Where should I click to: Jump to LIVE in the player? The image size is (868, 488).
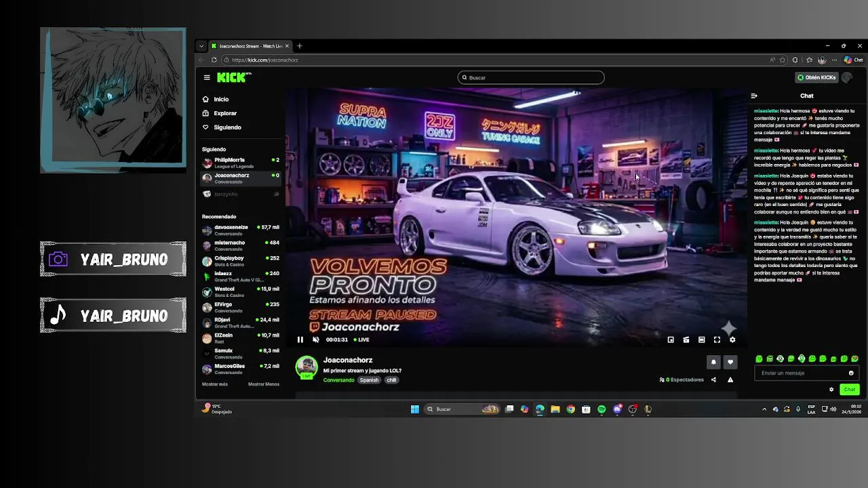click(361, 340)
